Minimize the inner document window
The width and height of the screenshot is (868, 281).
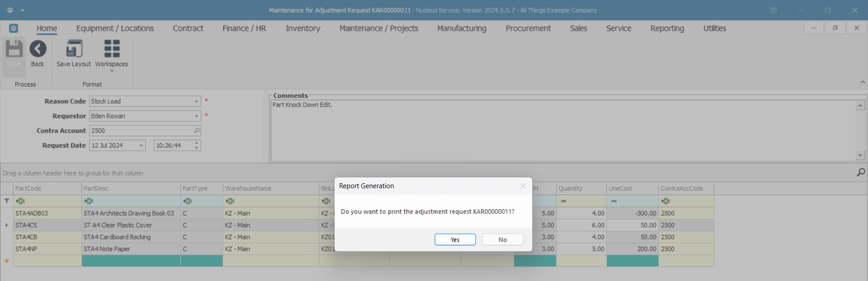coord(814,28)
